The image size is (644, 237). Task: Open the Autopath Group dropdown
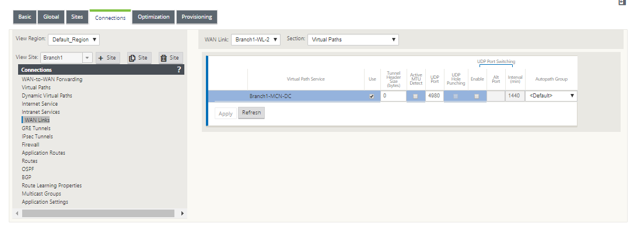[551, 96]
